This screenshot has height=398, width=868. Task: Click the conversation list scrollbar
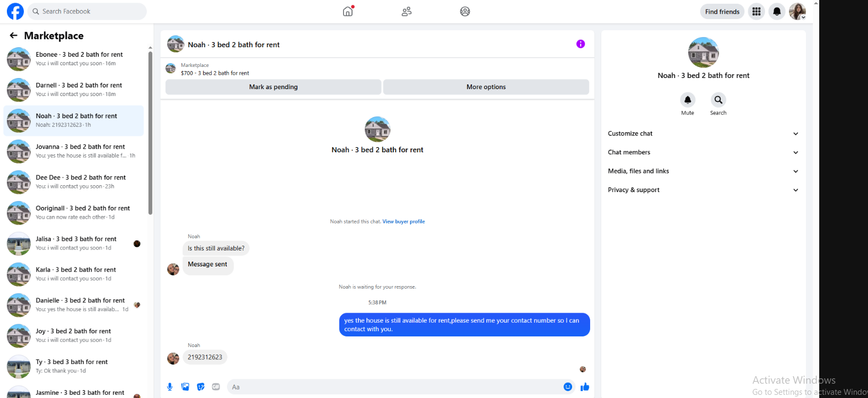click(x=150, y=133)
